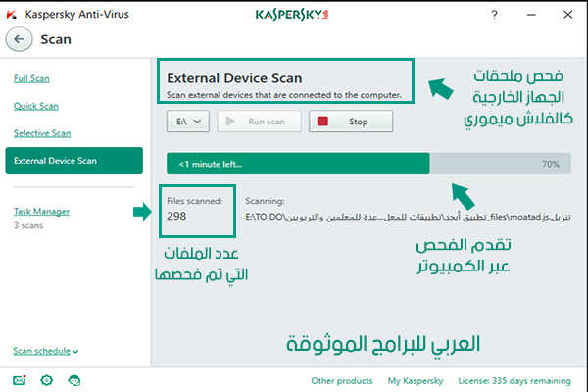The height and width of the screenshot is (392, 588).
Task: Open My Kaspersky link
Action: tap(416, 381)
